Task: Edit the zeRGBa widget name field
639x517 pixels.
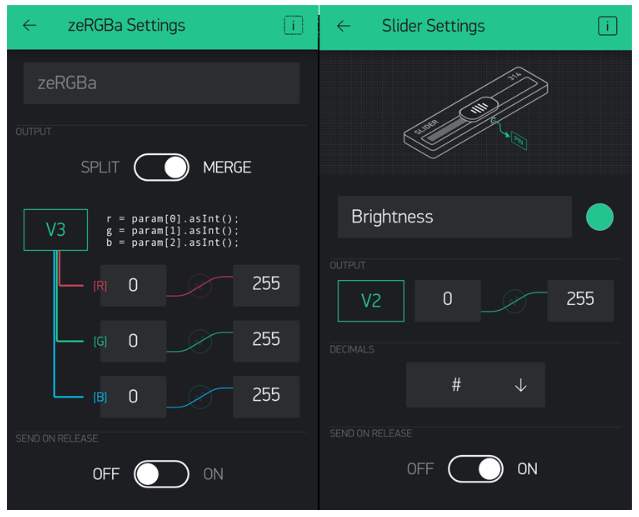Action: (x=161, y=83)
